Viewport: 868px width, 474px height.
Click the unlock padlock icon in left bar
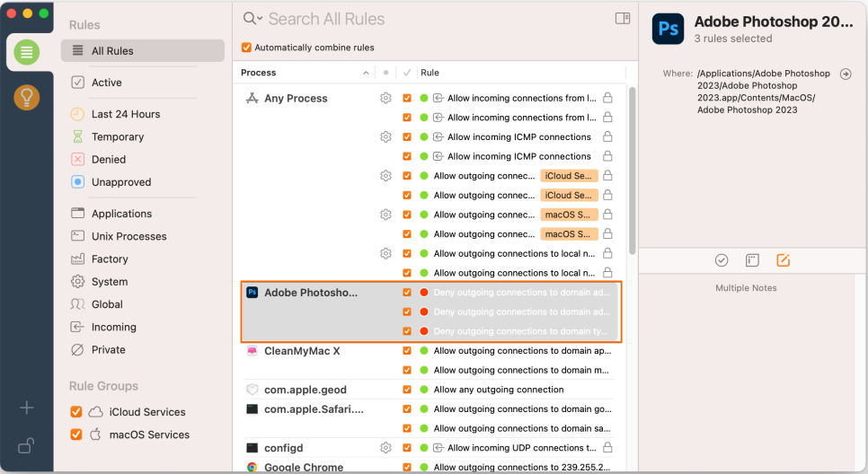tap(27, 445)
